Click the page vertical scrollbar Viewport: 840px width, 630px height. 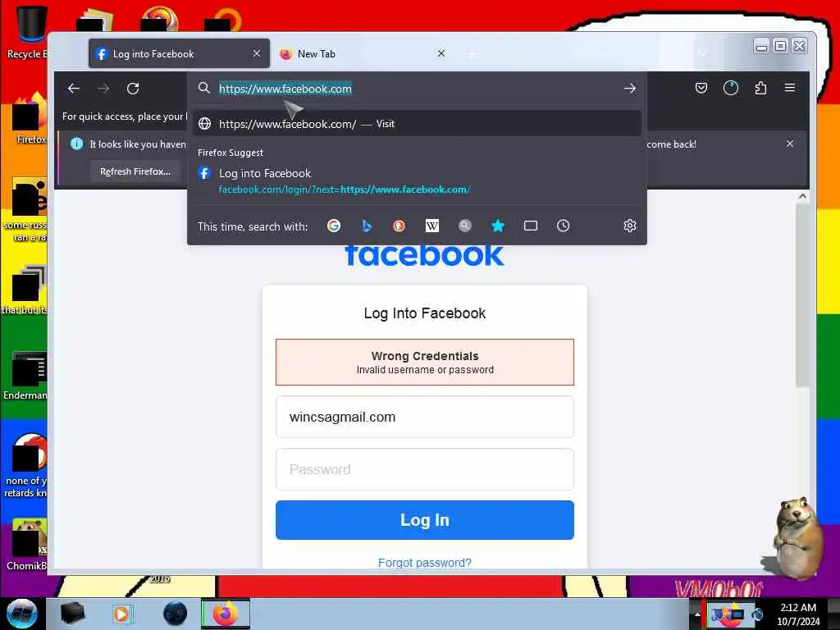pyautogui.click(x=802, y=294)
